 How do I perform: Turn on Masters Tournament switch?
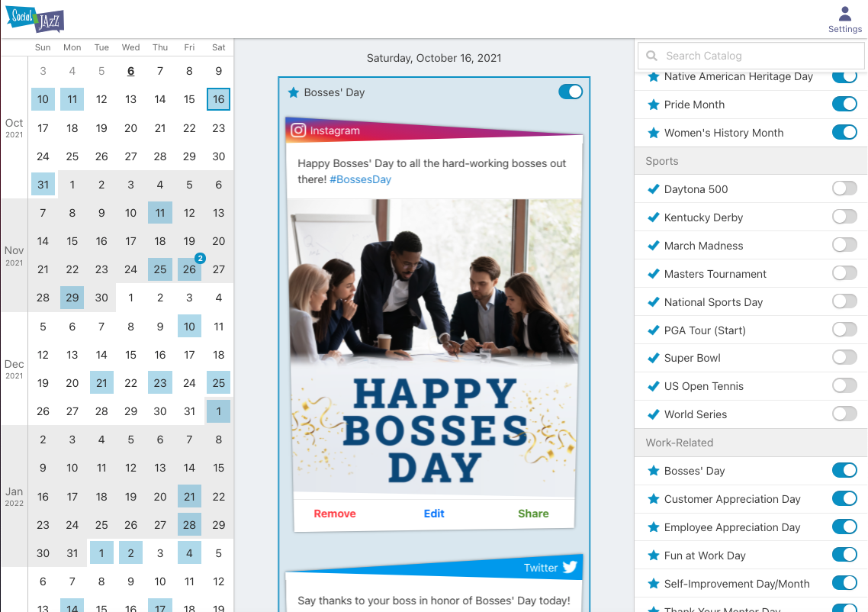pyautogui.click(x=844, y=272)
